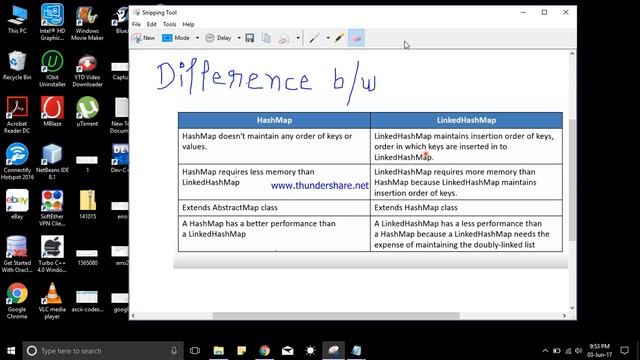Select the NetBeans IDE 8.1 icon
This screenshot has height=360, width=640.
52,162
